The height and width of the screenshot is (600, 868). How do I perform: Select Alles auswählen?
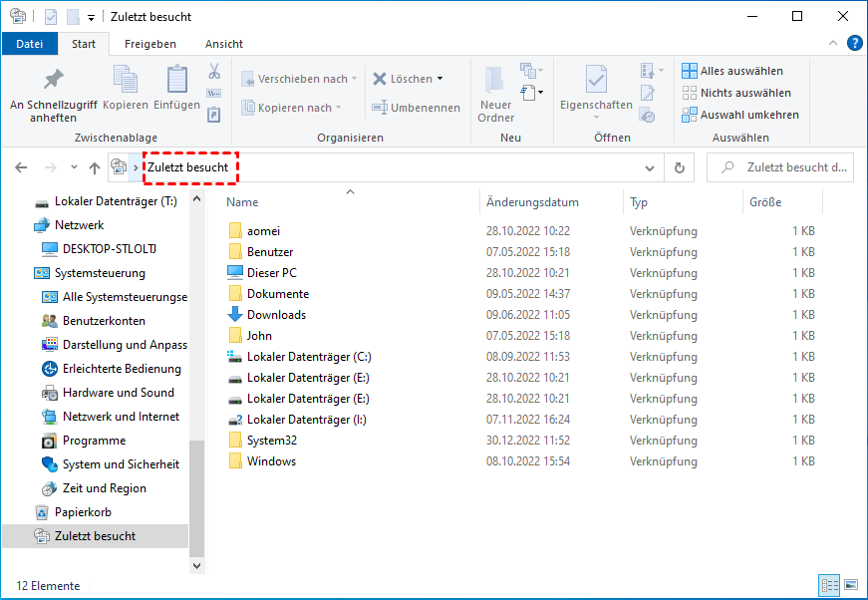point(731,71)
